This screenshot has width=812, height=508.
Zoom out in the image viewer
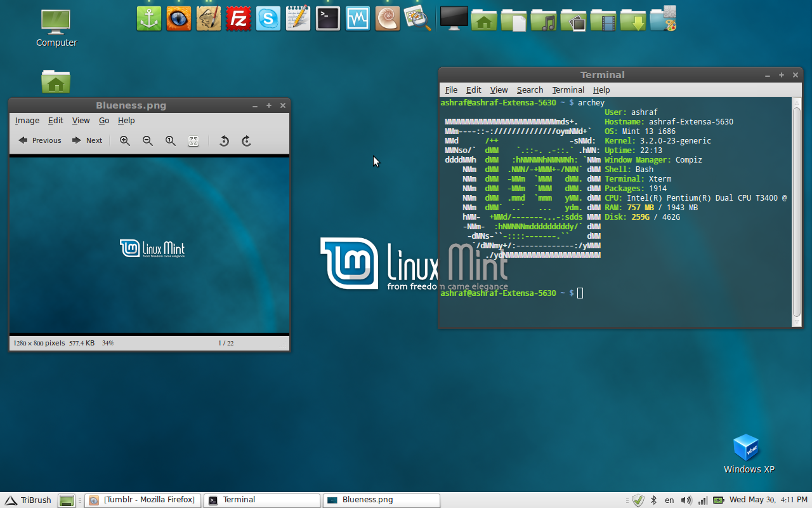[x=148, y=141]
